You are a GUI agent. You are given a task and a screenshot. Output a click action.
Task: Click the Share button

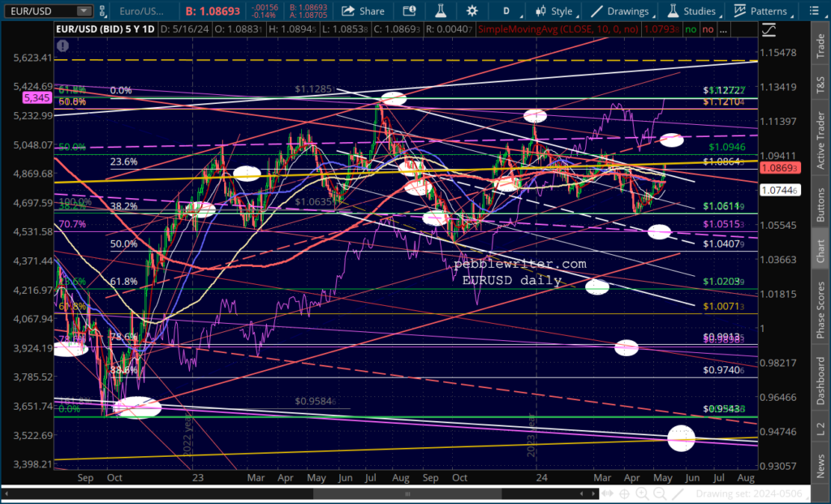point(363,11)
